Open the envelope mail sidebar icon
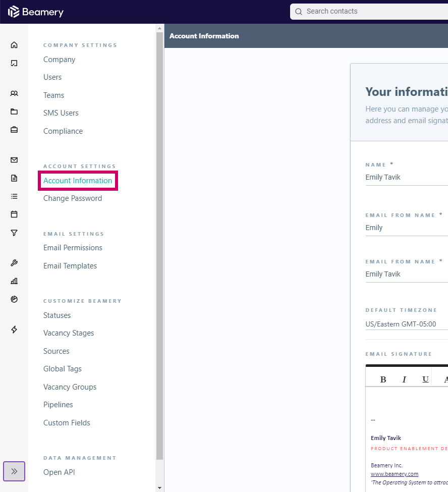Screen dimensions: 448x492 [14, 160]
